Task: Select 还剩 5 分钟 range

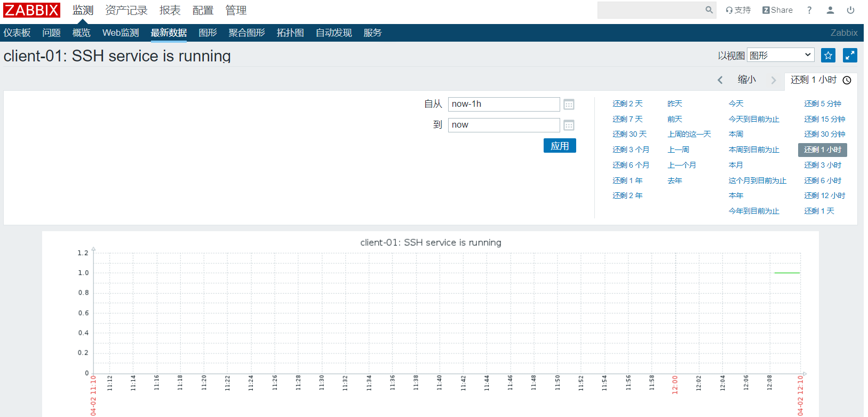Action: pos(823,104)
